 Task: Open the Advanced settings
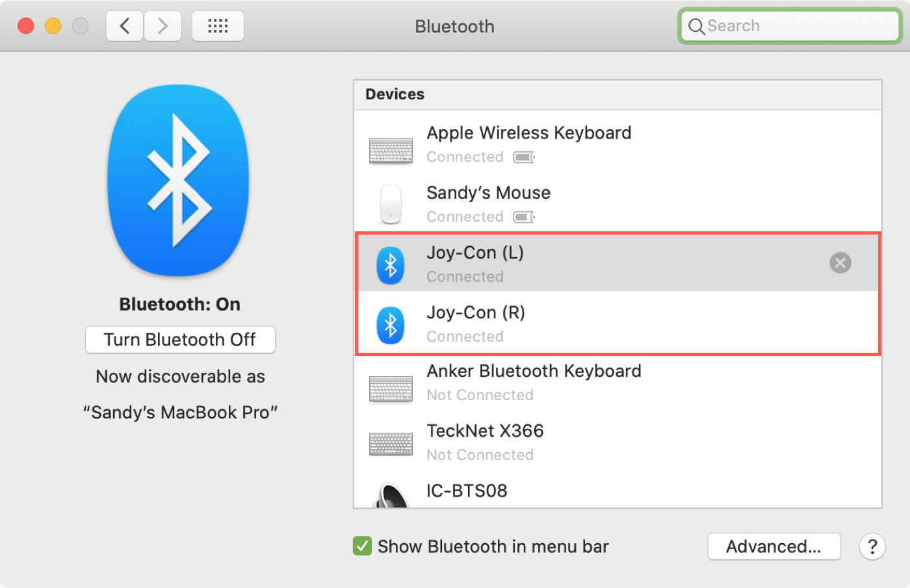[773, 546]
